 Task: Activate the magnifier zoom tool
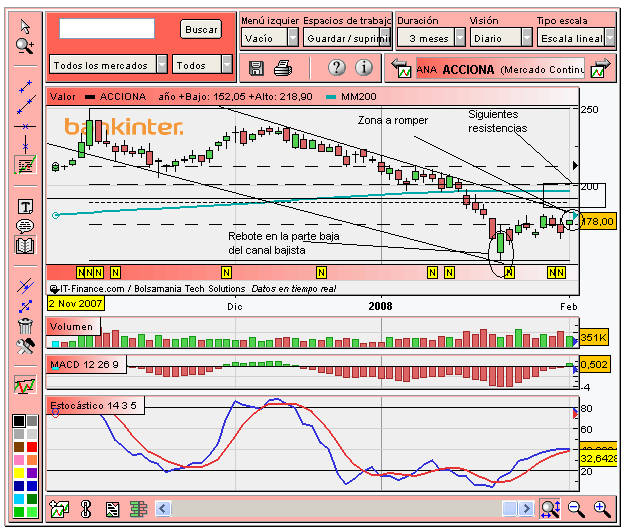[25, 46]
